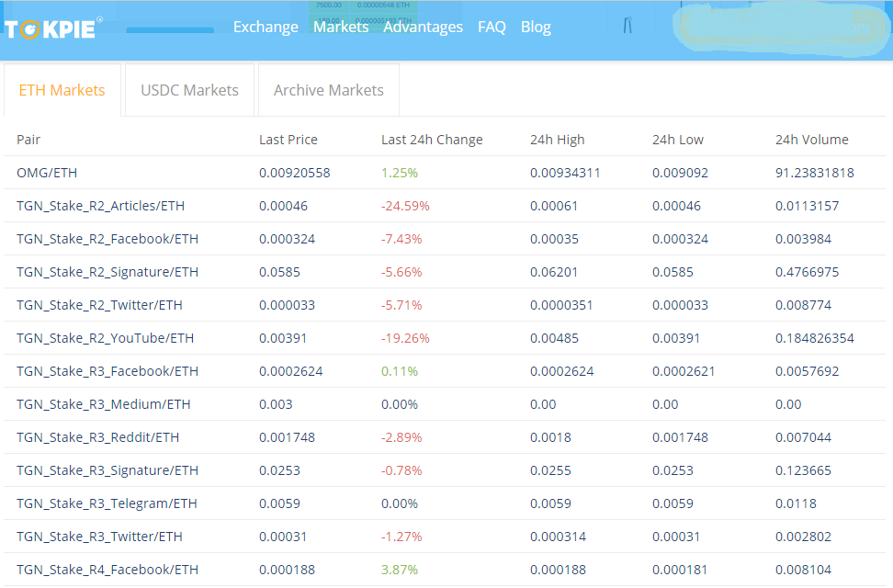Open the Exchange page
893x588 pixels.
coord(266,27)
